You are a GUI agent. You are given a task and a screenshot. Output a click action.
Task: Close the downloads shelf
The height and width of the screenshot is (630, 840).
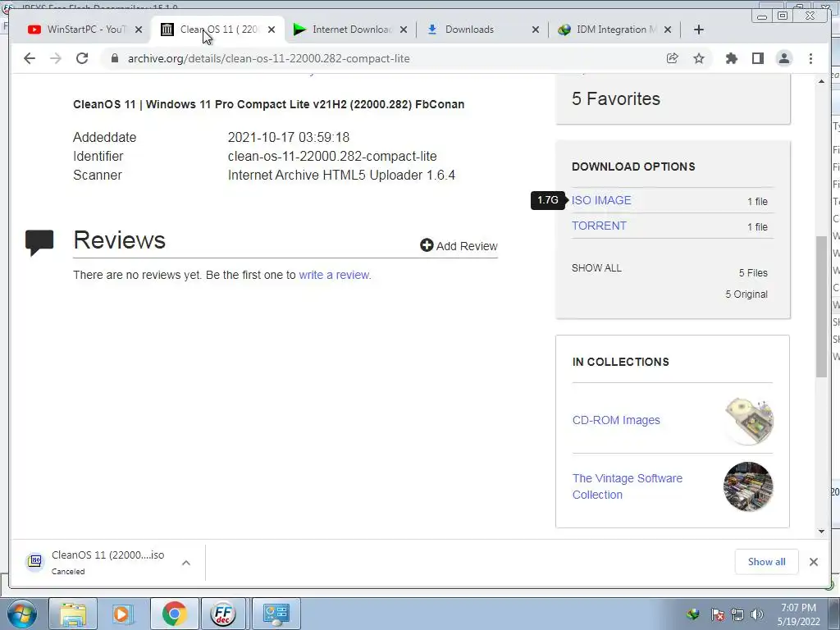pos(813,561)
